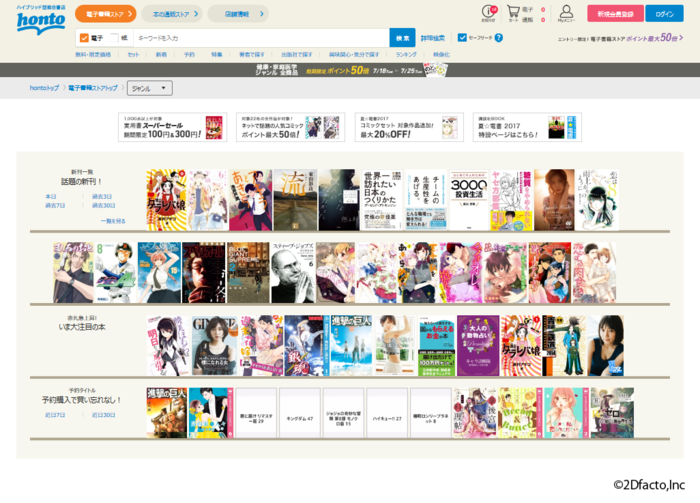Open the 無料・限定価格 menu item
The height and width of the screenshot is (503, 700).
93,54
